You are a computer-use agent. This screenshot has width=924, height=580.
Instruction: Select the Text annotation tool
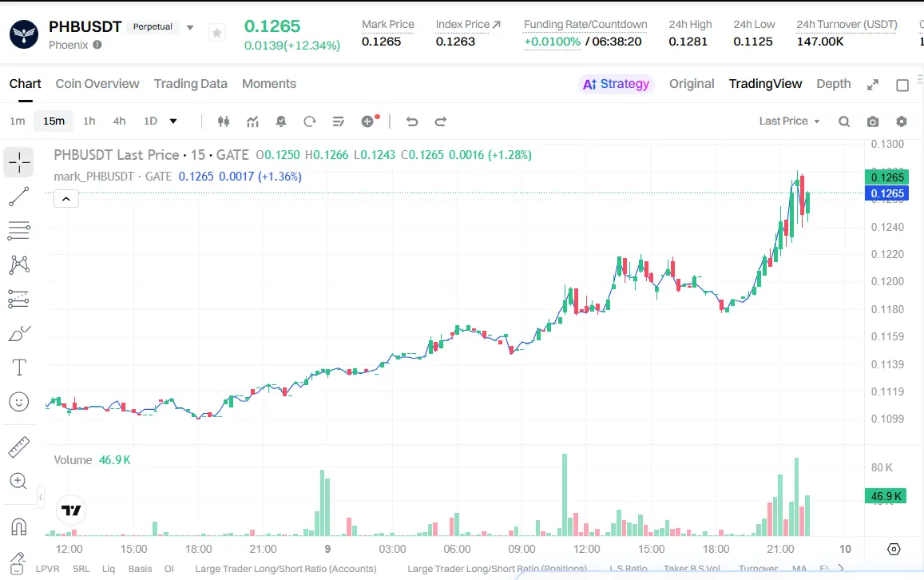[19, 367]
